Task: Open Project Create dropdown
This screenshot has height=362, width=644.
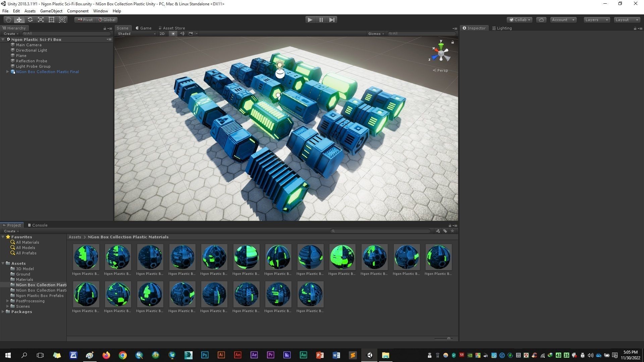Action: point(11,231)
